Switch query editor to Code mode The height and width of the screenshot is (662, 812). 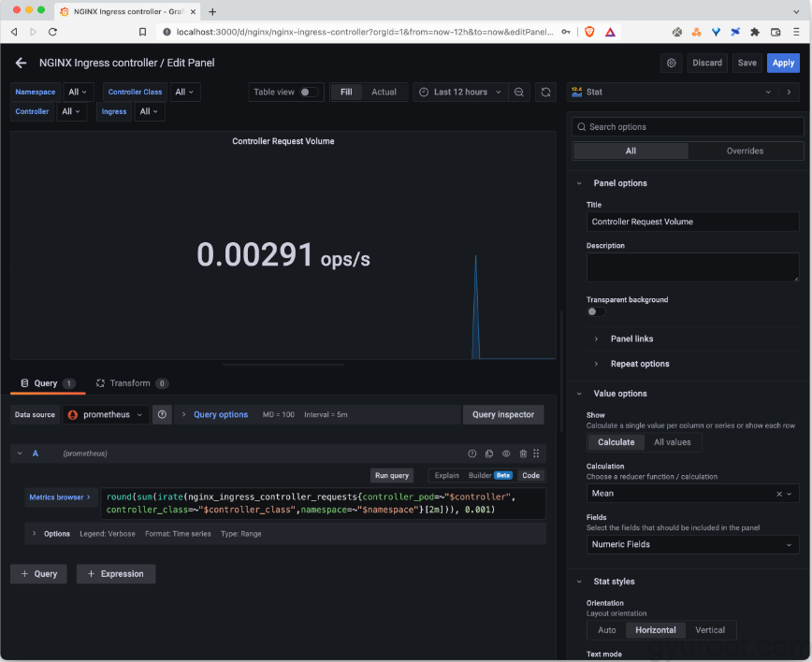[530, 475]
